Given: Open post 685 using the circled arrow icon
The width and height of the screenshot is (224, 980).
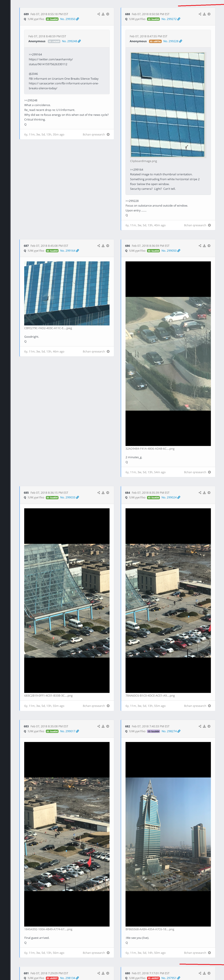Looking at the screenshot, I should [108, 493].
